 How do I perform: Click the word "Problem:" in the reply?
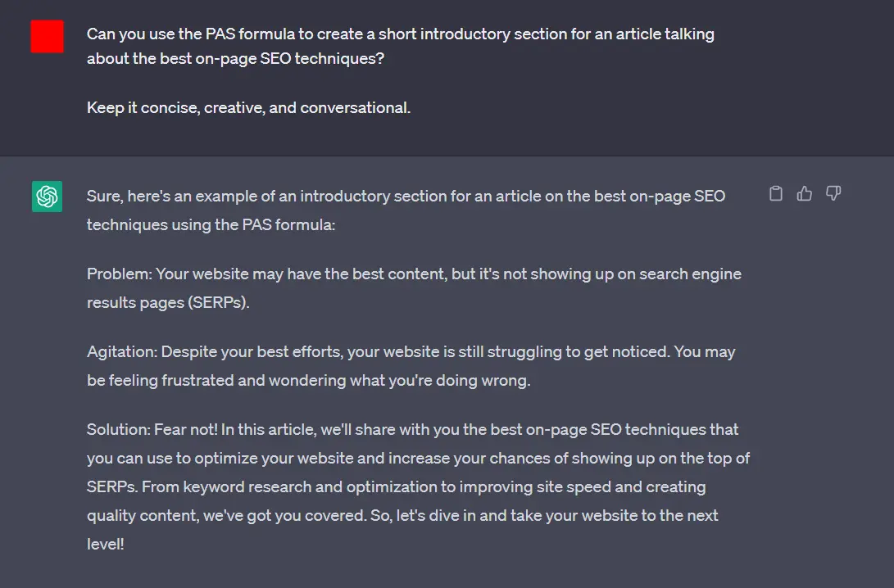pos(120,274)
